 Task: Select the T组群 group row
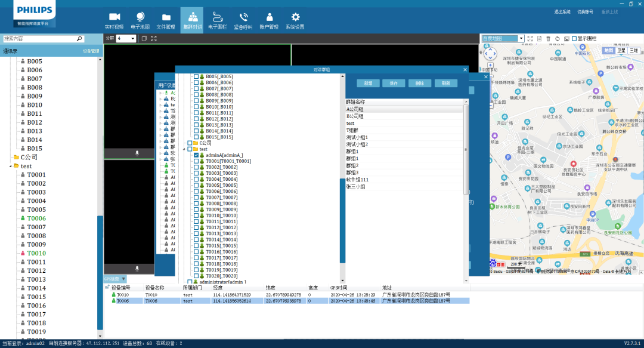tap(404, 130)
